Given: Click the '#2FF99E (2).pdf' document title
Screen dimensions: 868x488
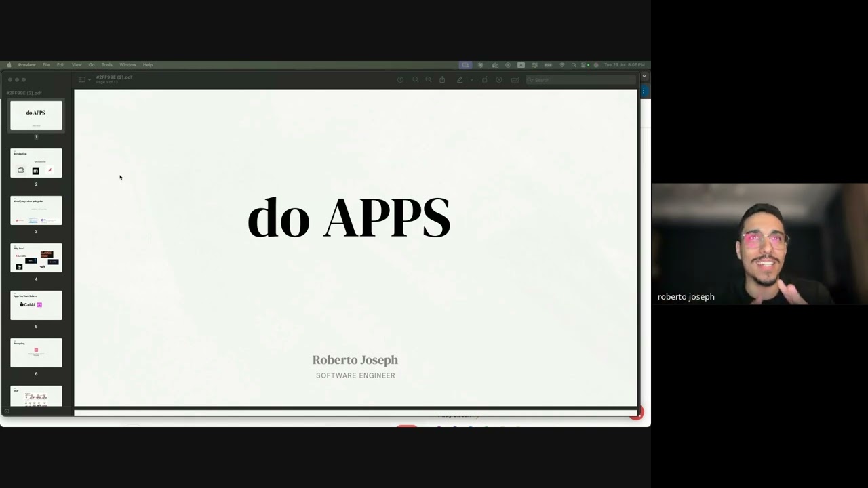Looking at the screenshot, I should [114, 77].
